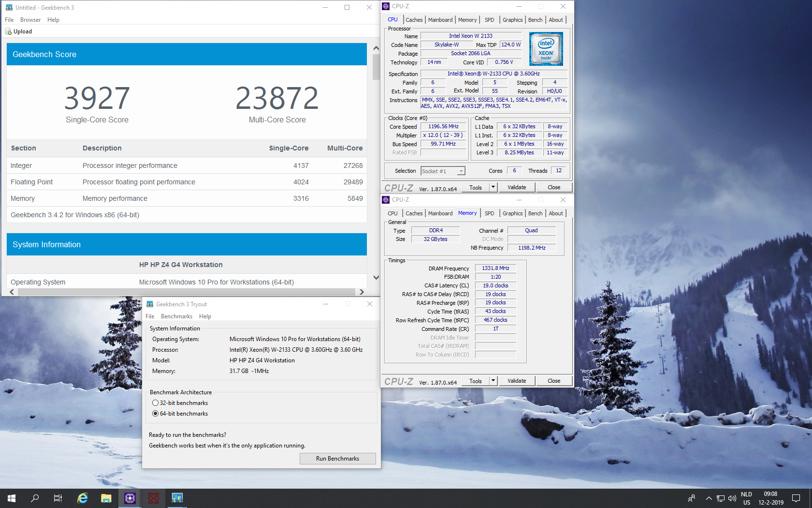The height and width of the screenshot is (508, 812).
Task: Open SPD tab in lower CPU-Z window
Action: click(490, 213)
